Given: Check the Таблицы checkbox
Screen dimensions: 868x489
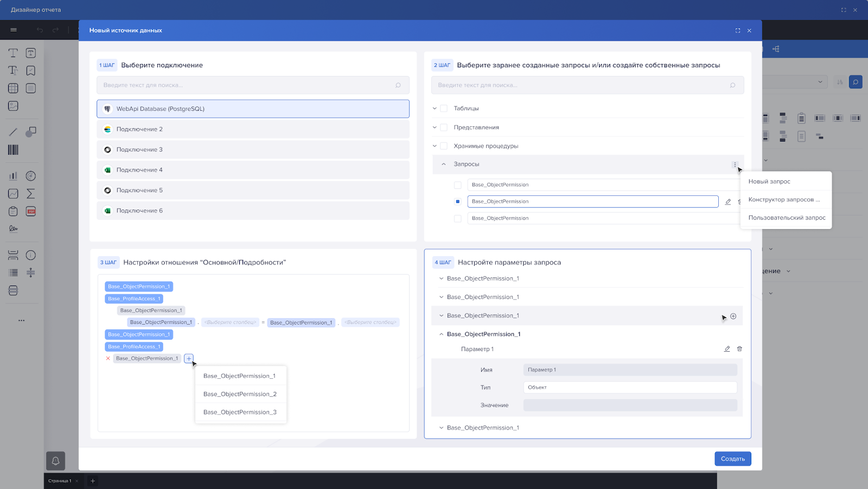Looking at the screenshot, I should (444, 109).
